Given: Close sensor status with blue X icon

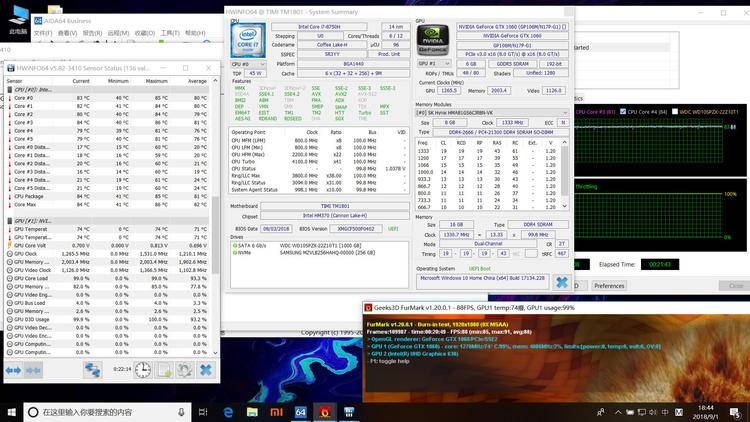Looking at the screenshot, I should coord(206,369).
